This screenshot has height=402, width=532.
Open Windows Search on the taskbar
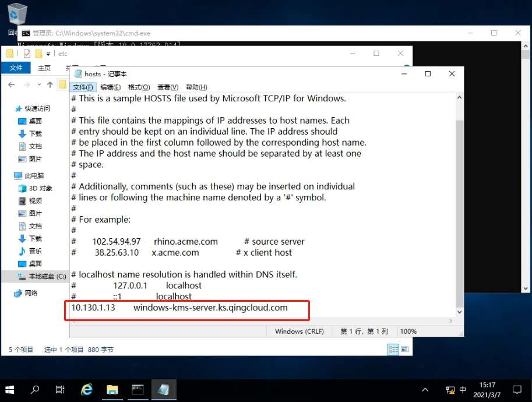pos(34,390)
